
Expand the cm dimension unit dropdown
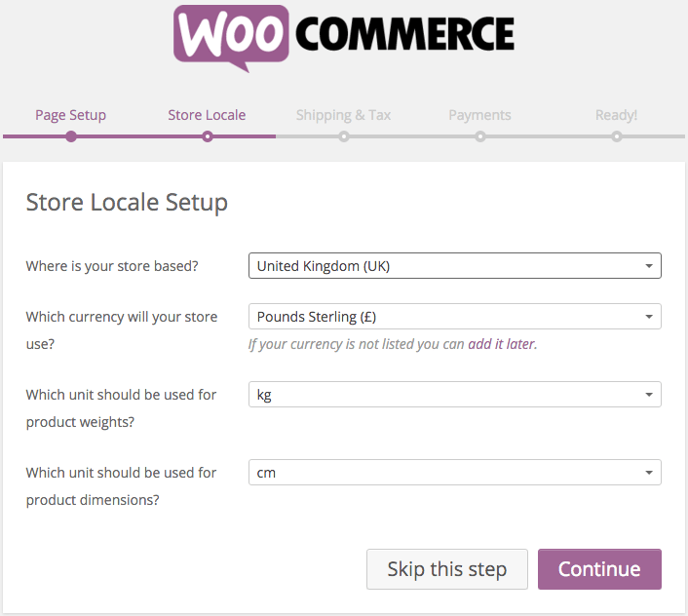(x=454, y=472)
